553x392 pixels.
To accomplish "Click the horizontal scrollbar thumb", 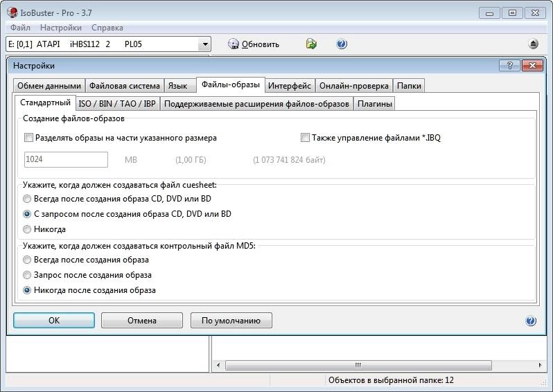I will (358, 365).
